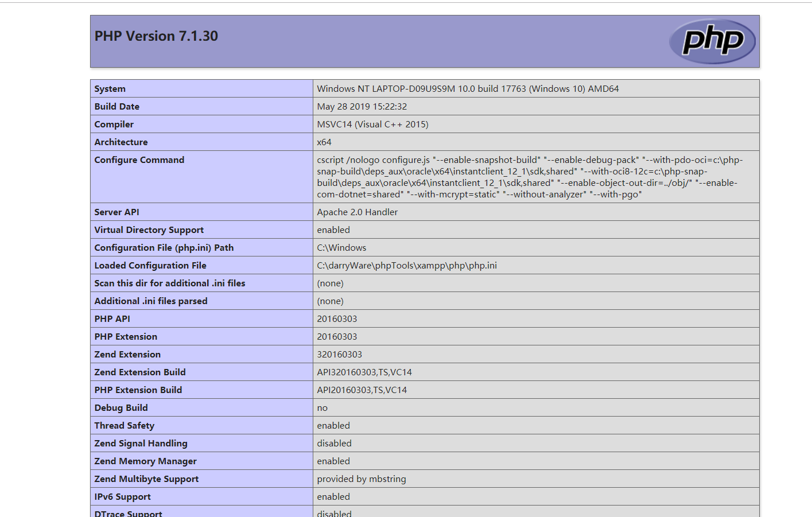Click the "Virtual Directory Support" label
812x517 pixels.
pyautogui.click(x=149, y=230)
